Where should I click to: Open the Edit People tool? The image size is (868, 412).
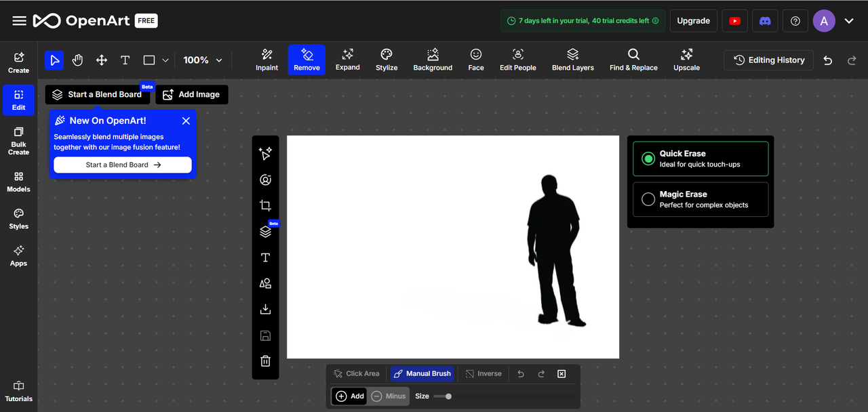(x=518, y=60)
